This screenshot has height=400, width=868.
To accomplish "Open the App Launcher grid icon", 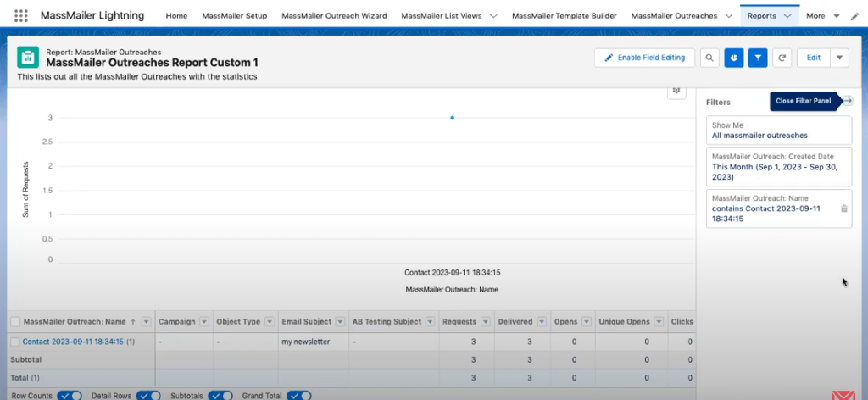I will click(x=21, y=16).
